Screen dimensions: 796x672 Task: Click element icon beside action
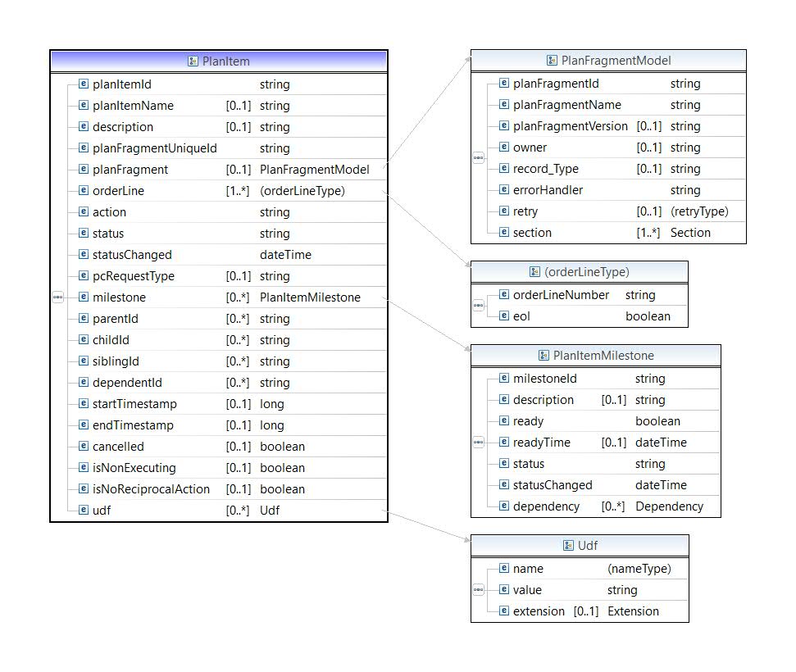(84, 211)
